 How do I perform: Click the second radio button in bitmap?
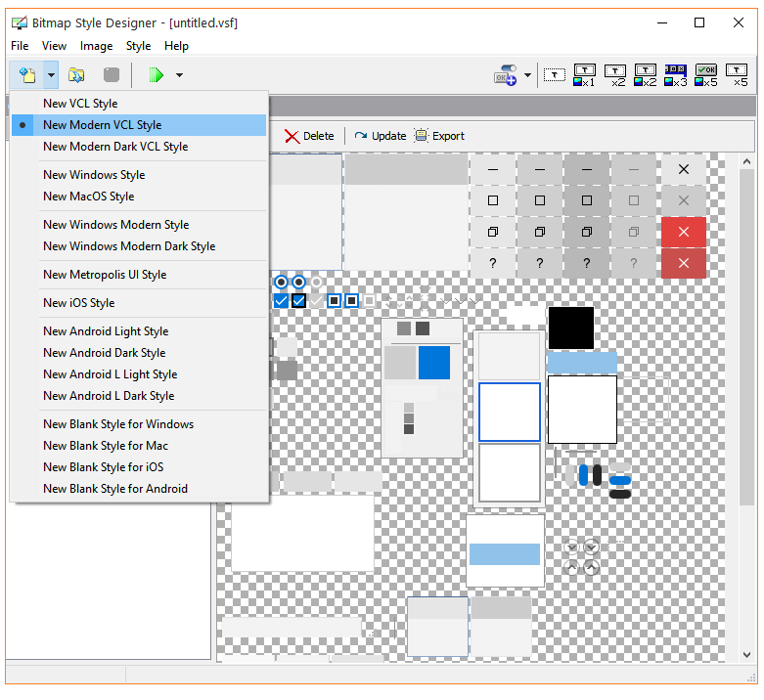coord(298,283)
